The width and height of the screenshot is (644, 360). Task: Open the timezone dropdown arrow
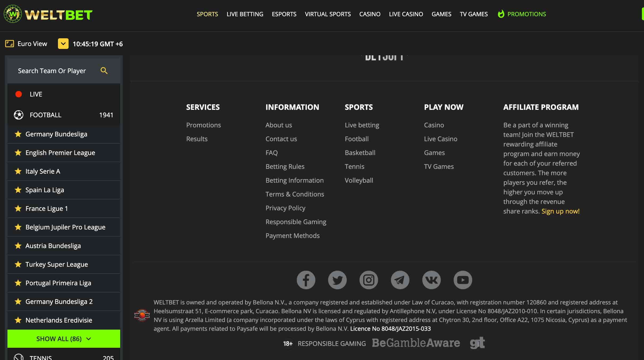pos(63,44)
